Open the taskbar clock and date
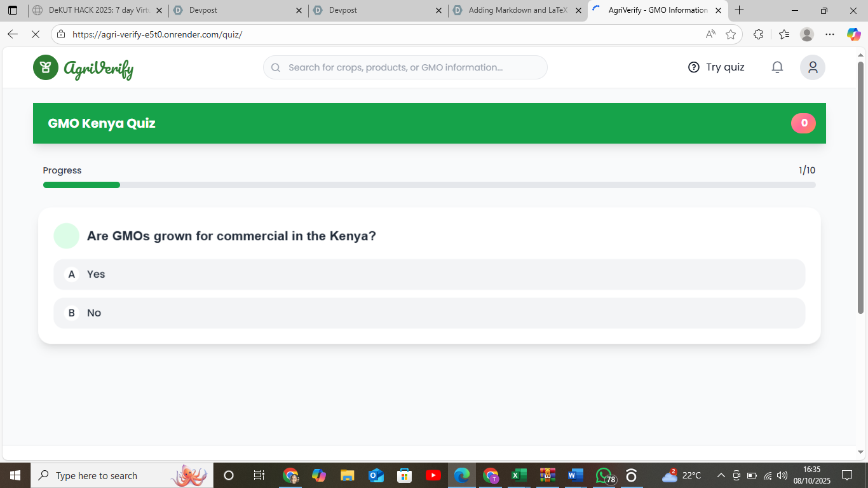Image resolution: width=868 pixels, height=488 pixels. (x=811, y=475)
